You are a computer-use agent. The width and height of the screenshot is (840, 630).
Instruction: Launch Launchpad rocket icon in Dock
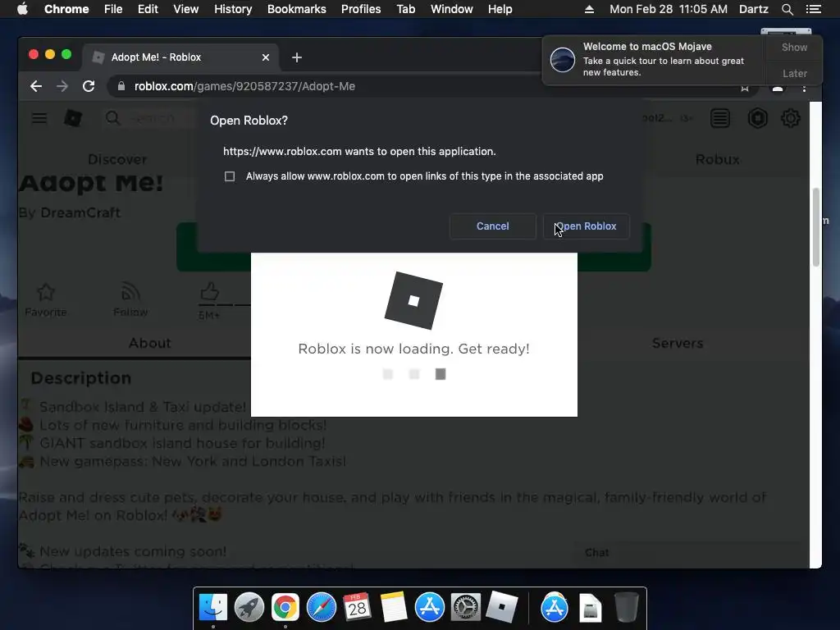249,608
